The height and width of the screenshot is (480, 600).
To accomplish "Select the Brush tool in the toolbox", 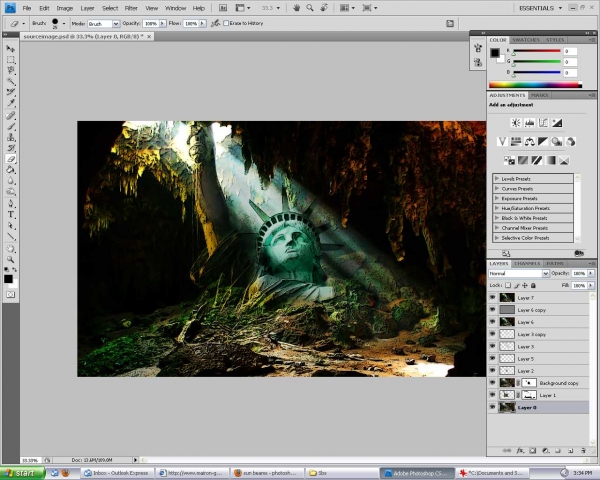I will (10, 126).
